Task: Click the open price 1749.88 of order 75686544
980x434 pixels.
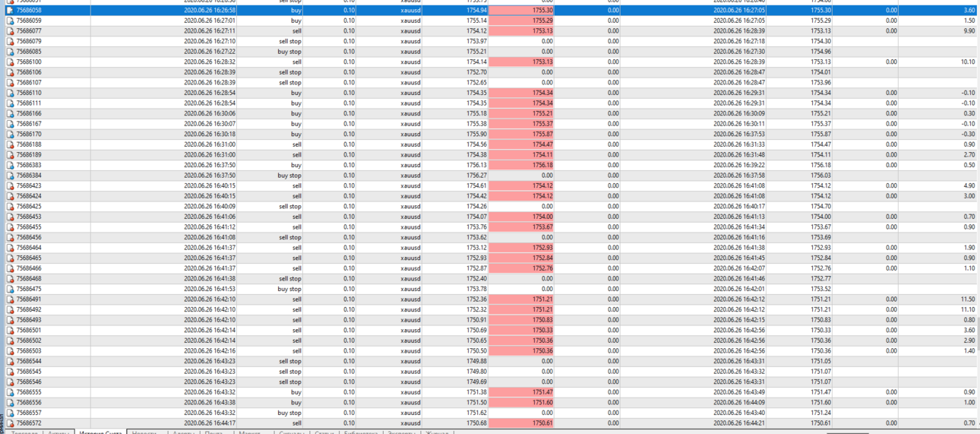Action: click(476, 361)
